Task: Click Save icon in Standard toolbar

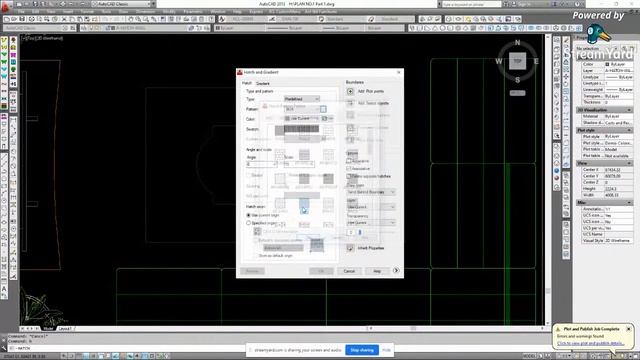Action: click(22, 19)
